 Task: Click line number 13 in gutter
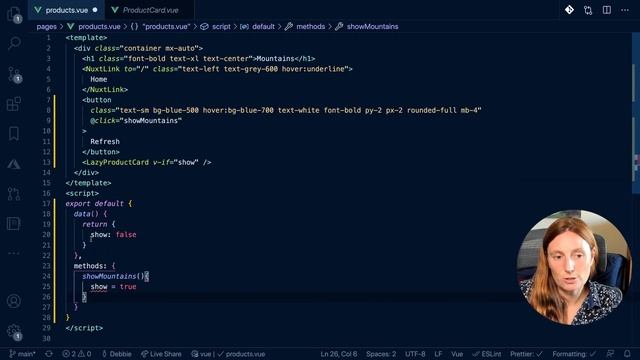47,162
